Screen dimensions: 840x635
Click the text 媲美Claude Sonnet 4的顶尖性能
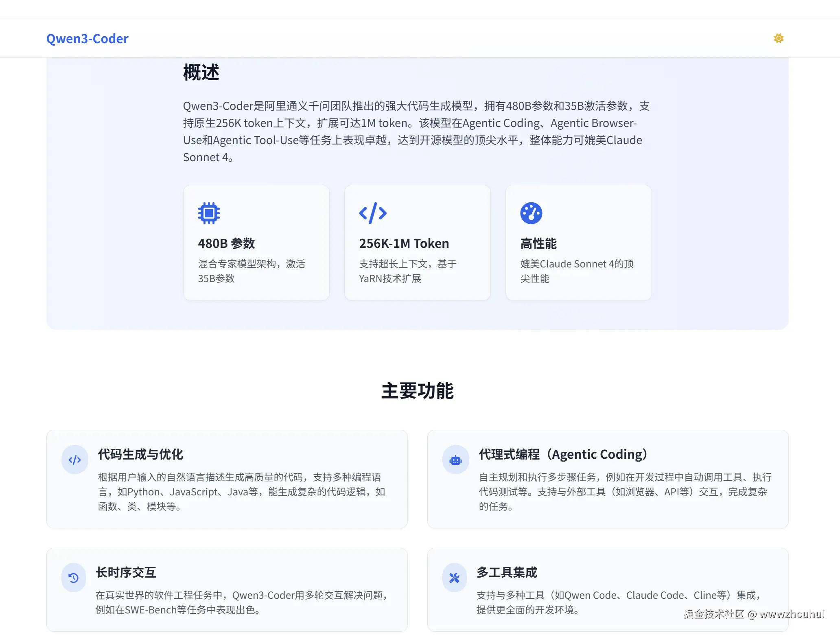(577, 271)
